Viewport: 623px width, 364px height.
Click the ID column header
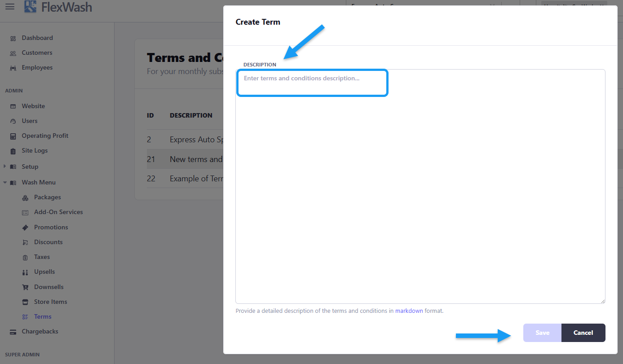click(150, 115)
